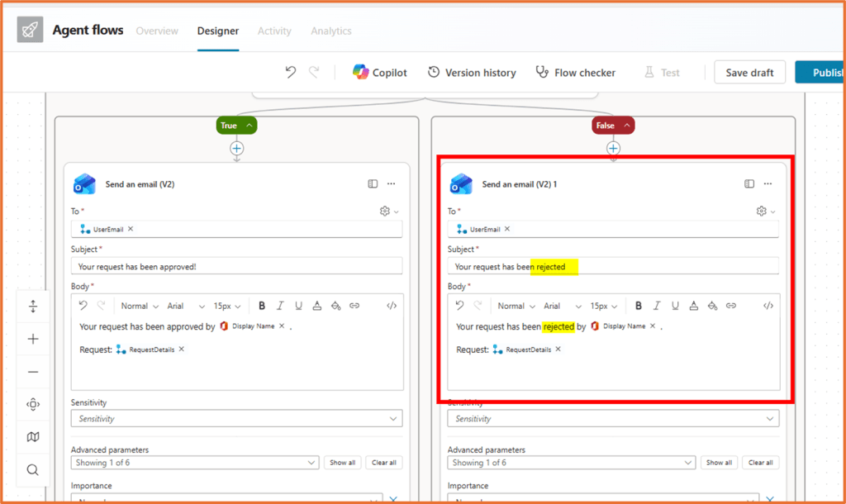
Task: Switch to the Analytics tab
Action: 330,31
